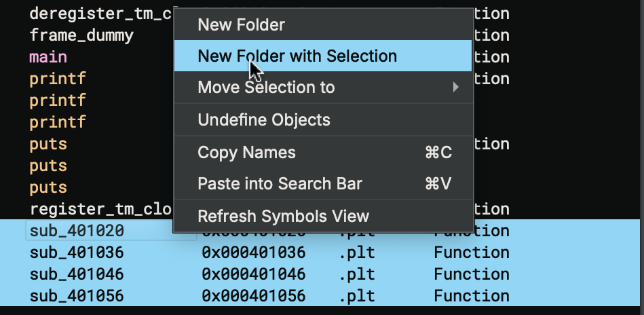The width and height of the screenshot is (644, 315).
Task: Choose New Folder with Selection
Action: click(x=297, y=56)
